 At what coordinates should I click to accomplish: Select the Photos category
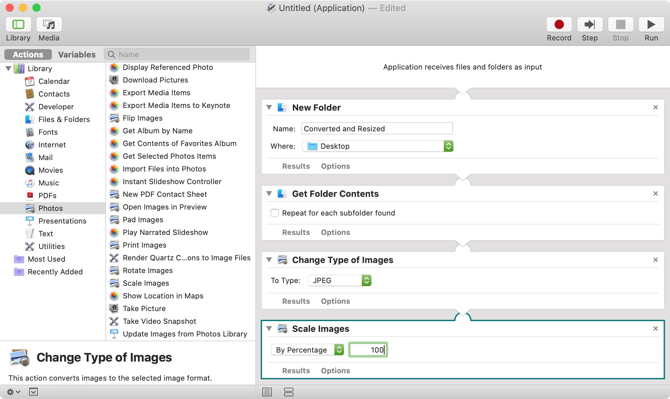pos(53,208)
